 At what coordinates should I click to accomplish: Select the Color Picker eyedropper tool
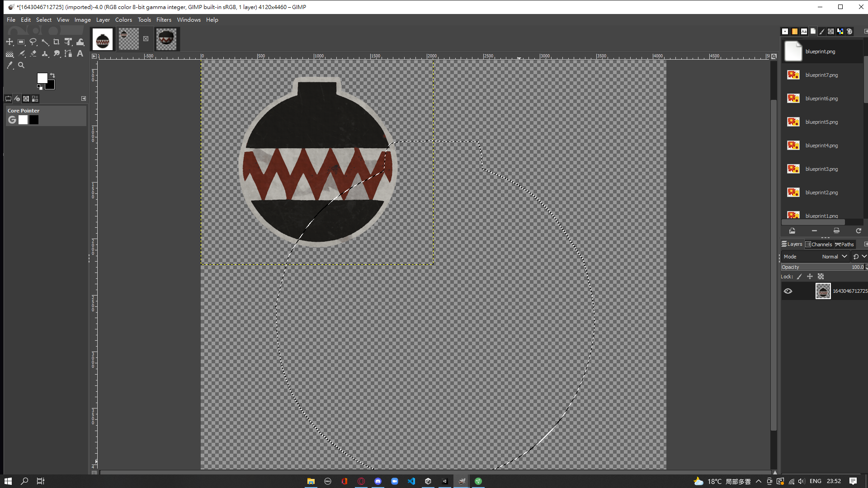pyautogui.click(x=9, y=66)
